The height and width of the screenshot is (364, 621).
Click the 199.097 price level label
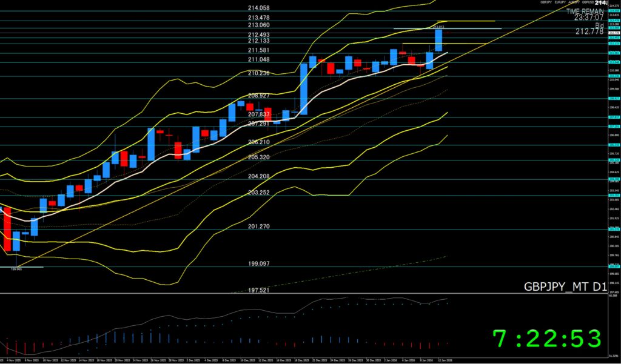coord(258,264)
